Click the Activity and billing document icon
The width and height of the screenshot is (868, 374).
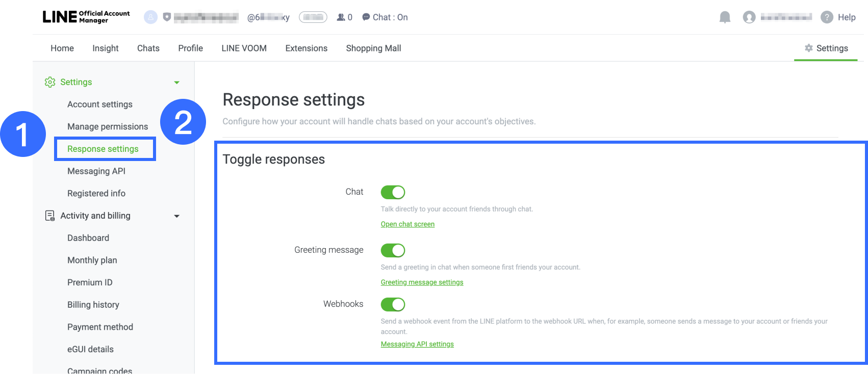click(50, 216)
